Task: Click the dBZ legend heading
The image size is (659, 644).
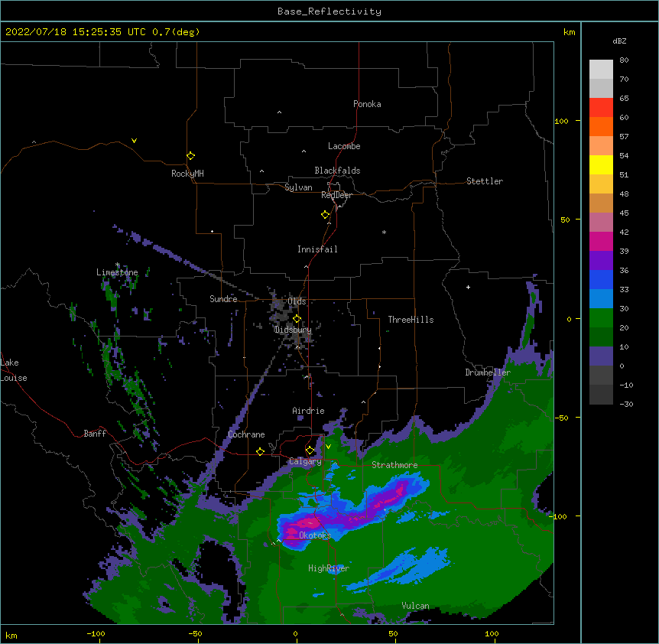Action: tap(619, 41)
